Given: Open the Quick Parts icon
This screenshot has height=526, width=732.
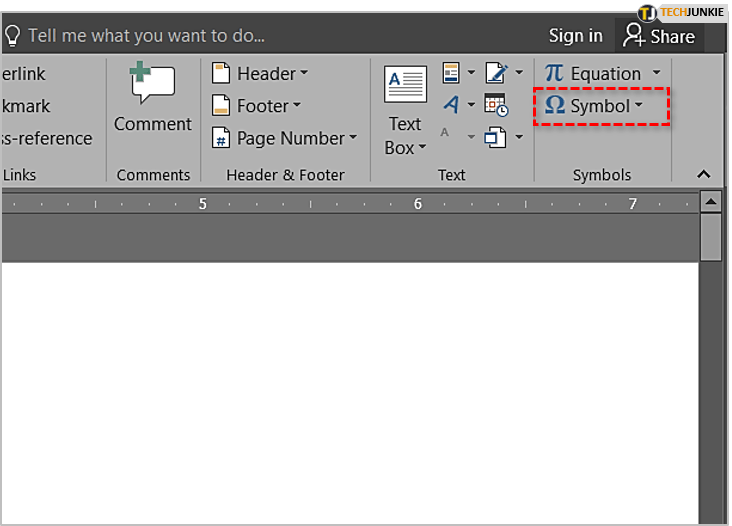Looking at the screenshot, I should click(x=451, y=73).
